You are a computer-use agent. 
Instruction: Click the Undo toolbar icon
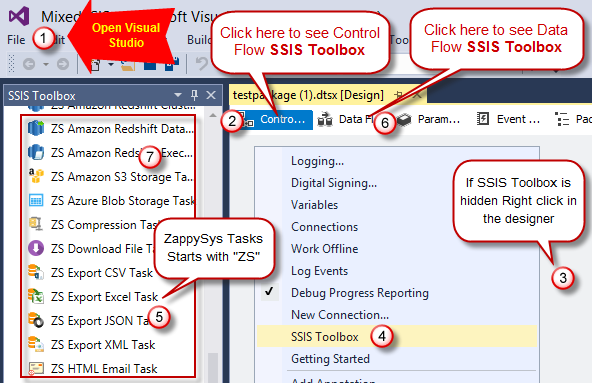(x=202, y=63)
